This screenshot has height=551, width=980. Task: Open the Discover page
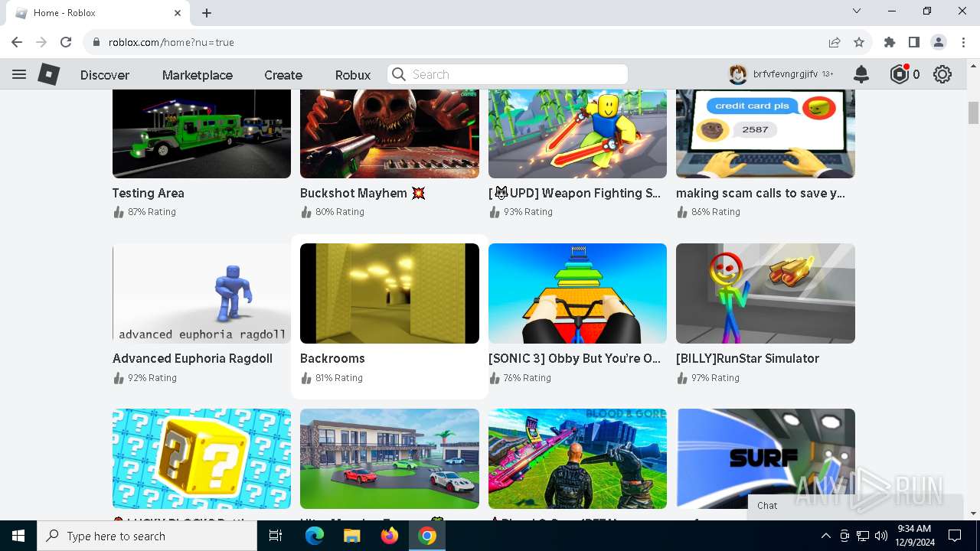point(105,75)
